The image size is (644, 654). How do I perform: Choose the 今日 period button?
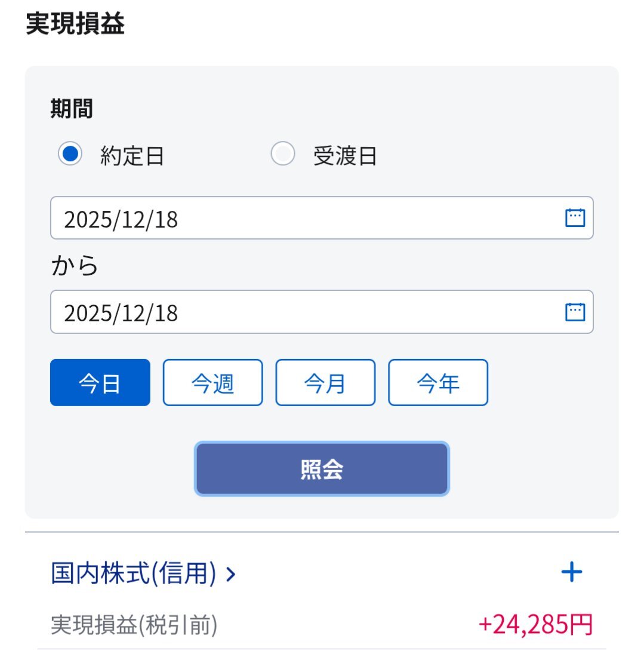pos(100,383)
